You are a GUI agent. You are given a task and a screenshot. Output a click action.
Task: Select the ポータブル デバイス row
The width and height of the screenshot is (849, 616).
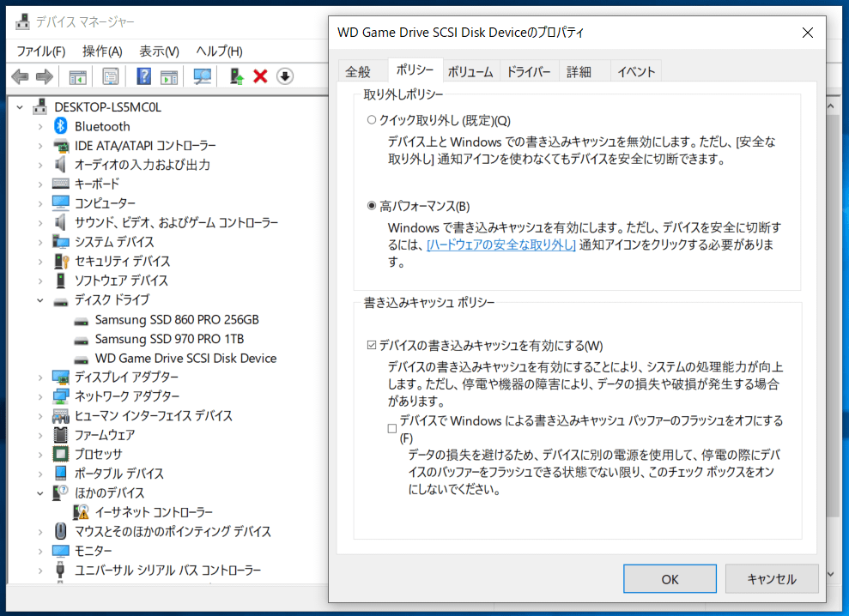[x=119, y=474]
